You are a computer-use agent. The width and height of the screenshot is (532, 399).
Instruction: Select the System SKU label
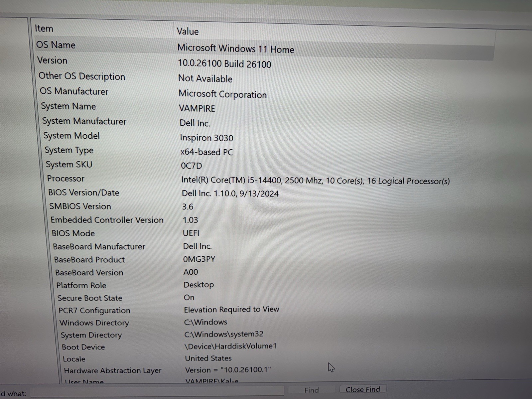coord(69,164)
